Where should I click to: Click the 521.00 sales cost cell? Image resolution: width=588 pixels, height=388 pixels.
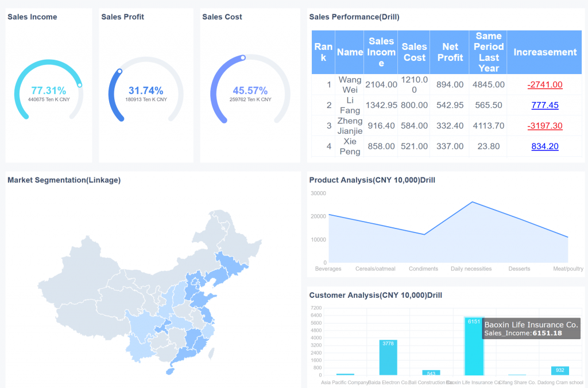tap(414, 146)
